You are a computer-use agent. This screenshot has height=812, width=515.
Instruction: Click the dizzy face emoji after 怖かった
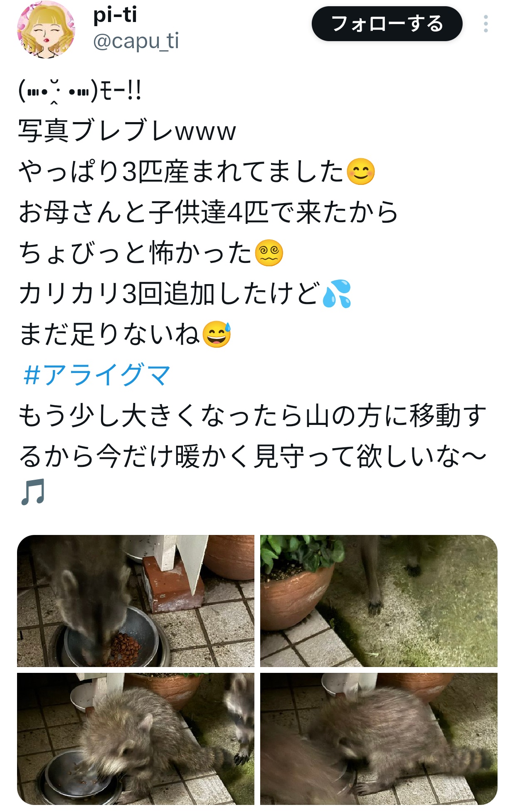coord(269,253)
